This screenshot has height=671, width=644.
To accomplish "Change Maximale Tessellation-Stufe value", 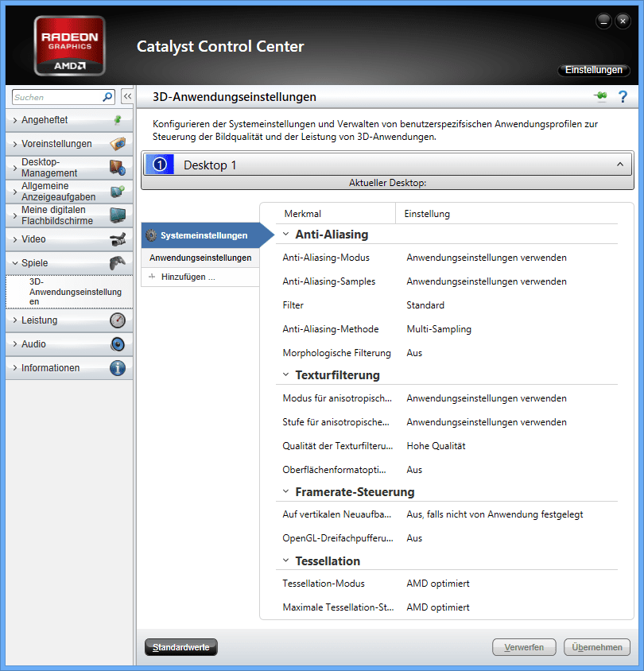I will (x=438, y=607).
